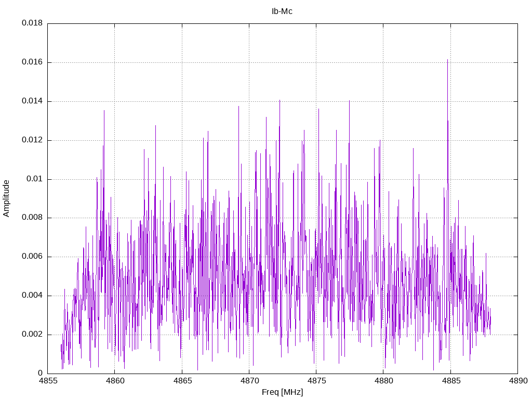The width and height of the screenshot is (532, 399).
Task: Click the y-axis tick label 0.01
Action: [x=35, y=179]
